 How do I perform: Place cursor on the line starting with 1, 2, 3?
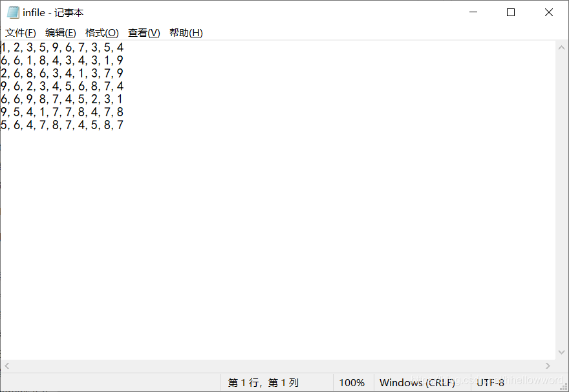61,47
